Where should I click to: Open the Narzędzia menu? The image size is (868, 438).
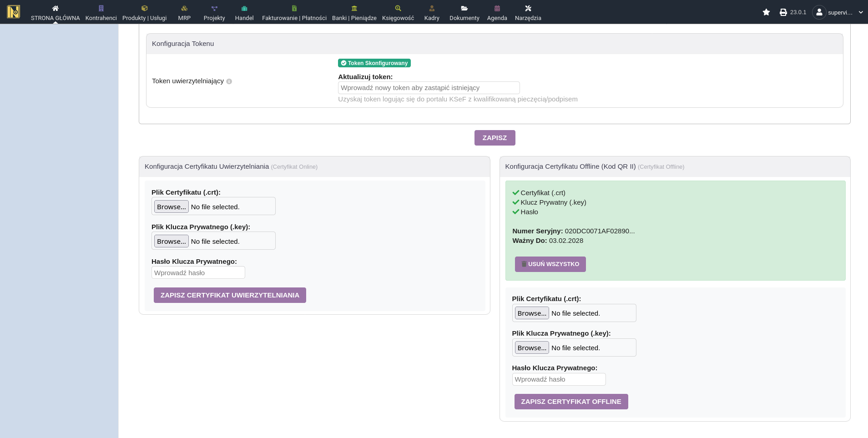point(528,13)
